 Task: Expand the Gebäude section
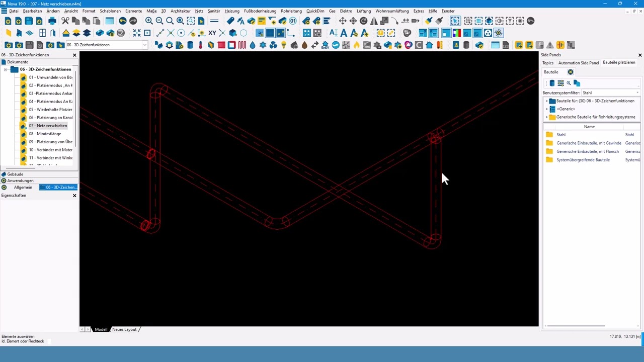coord(39,174)
